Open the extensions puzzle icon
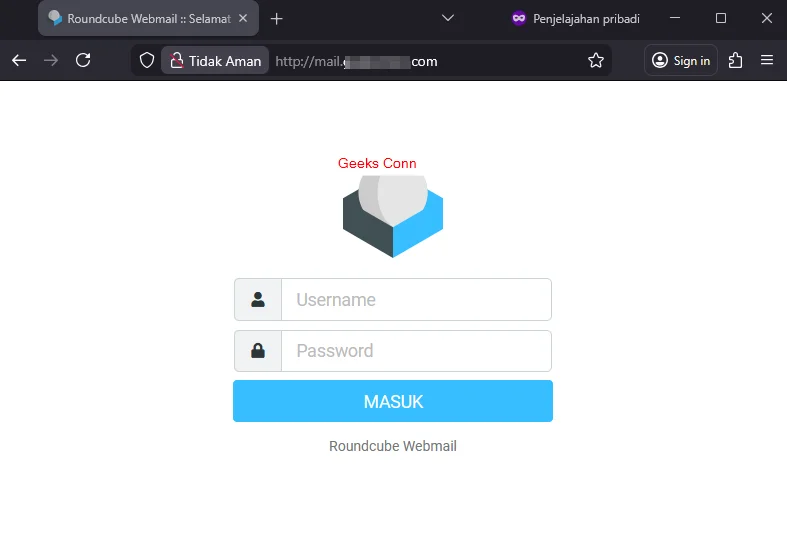 click(735, 61)
